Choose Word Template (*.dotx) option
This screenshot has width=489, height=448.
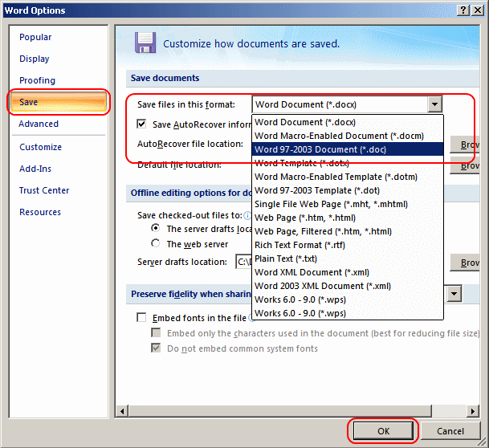click(348, 163)
